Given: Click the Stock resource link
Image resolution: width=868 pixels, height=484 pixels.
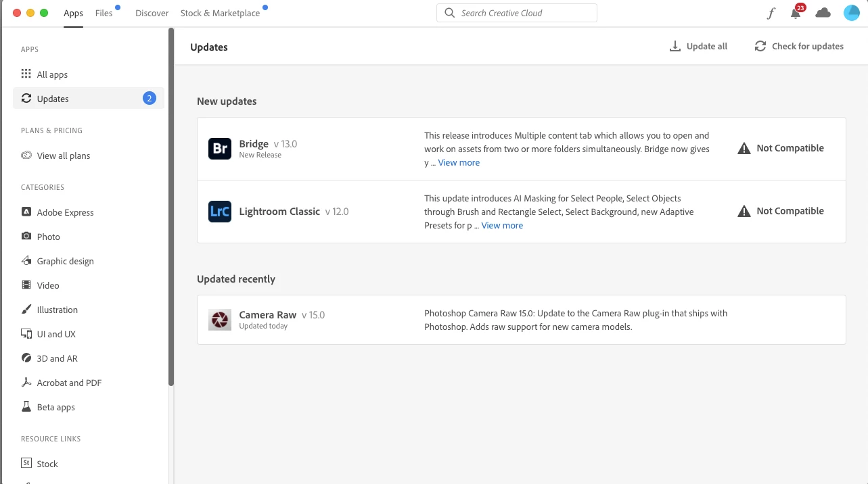Looking at the screenshot, I should click(47, 464).
